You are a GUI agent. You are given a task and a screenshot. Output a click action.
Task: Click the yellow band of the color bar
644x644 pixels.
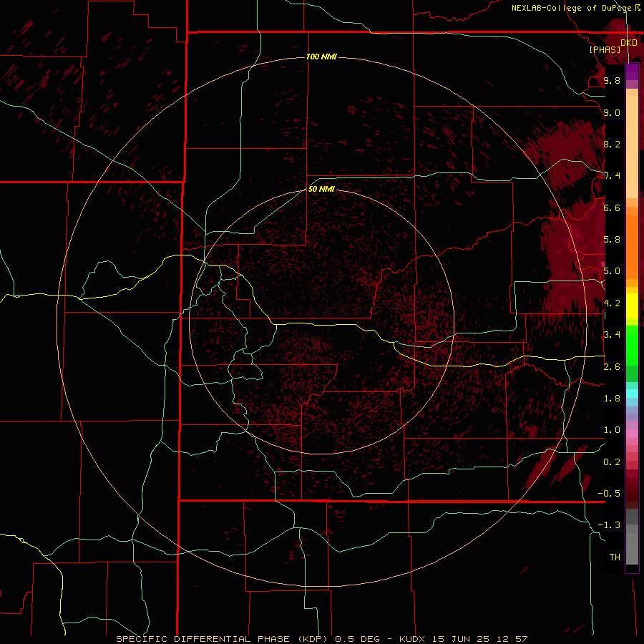click(x=632, y=306)
